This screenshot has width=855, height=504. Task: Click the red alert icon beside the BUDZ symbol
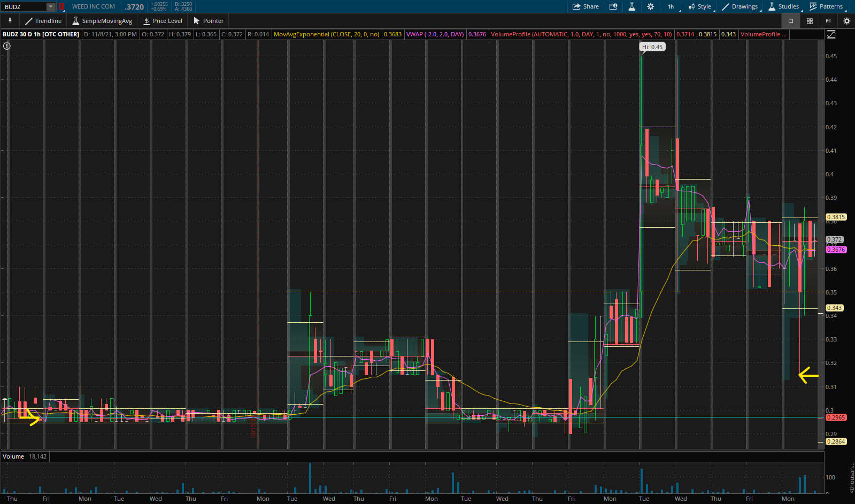point(61,6)
